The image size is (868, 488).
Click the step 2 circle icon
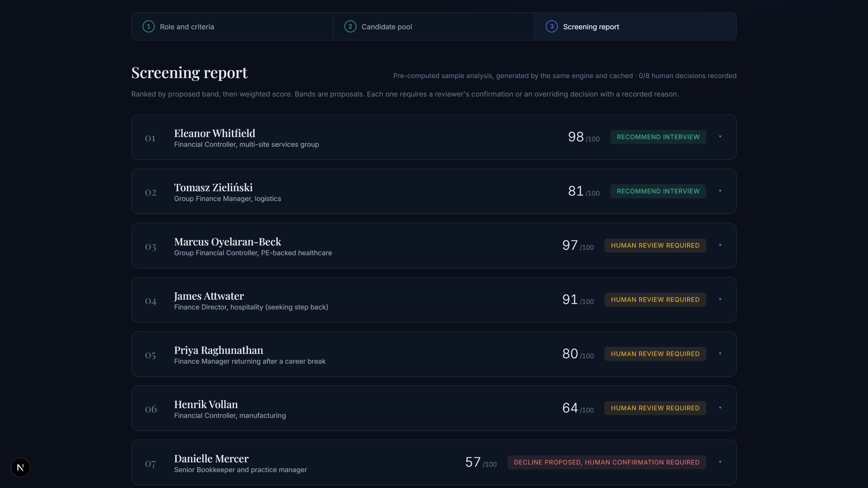tap(350, 26)
